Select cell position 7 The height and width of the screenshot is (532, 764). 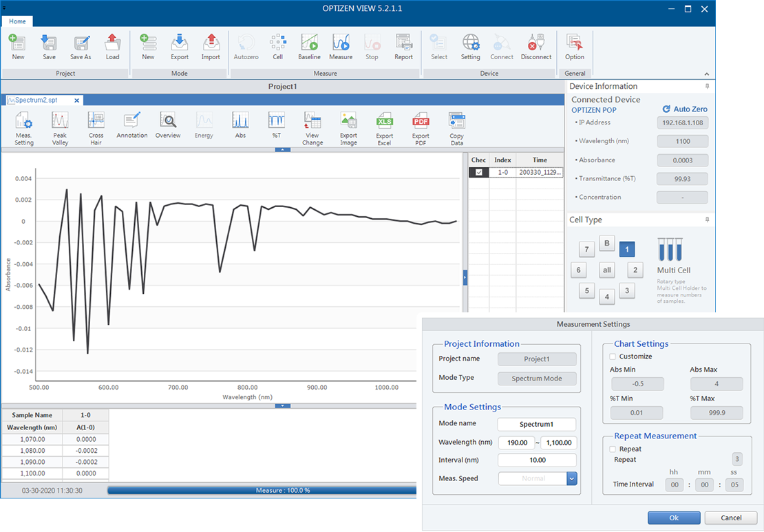(x=586, y=249)
